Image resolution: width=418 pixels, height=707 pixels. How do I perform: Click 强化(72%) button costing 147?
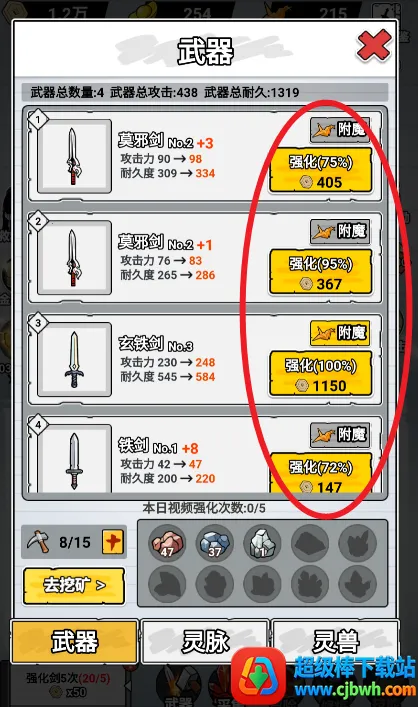click(x=321, y=473)
